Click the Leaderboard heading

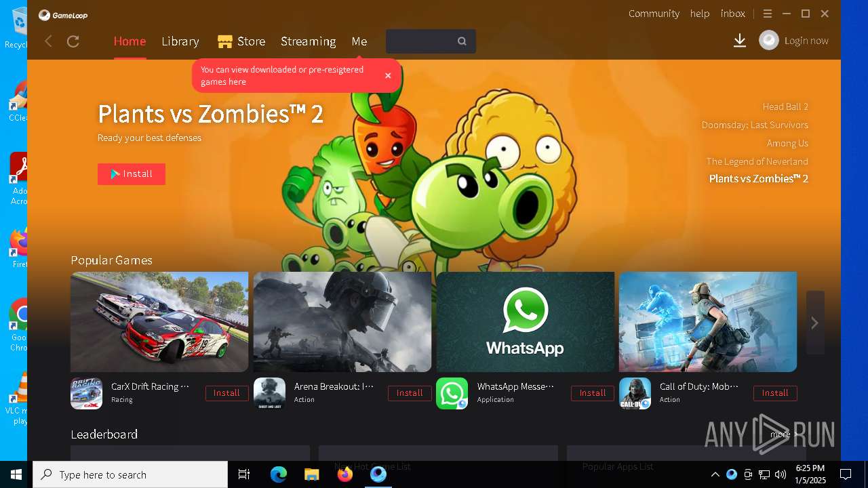pos(104,434)
